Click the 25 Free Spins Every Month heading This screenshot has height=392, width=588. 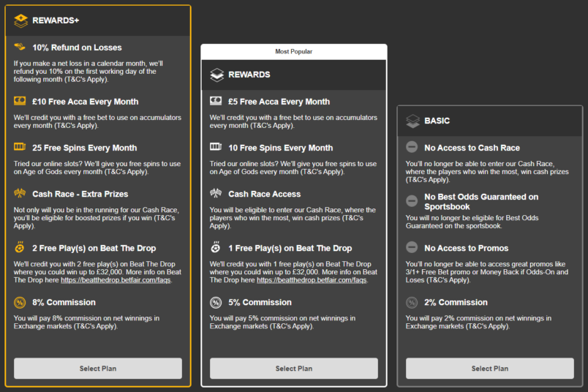point(84,148)
